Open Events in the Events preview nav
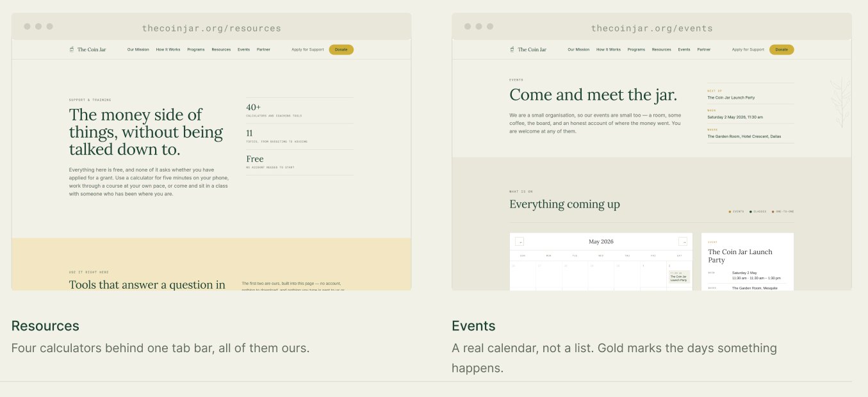 coord(684,49)
